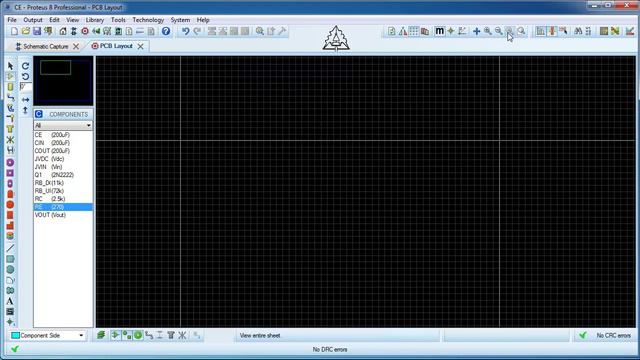The height and width of the screenshot is (360, 640).
Task: Open the File menu
Action: click(12, 20)
